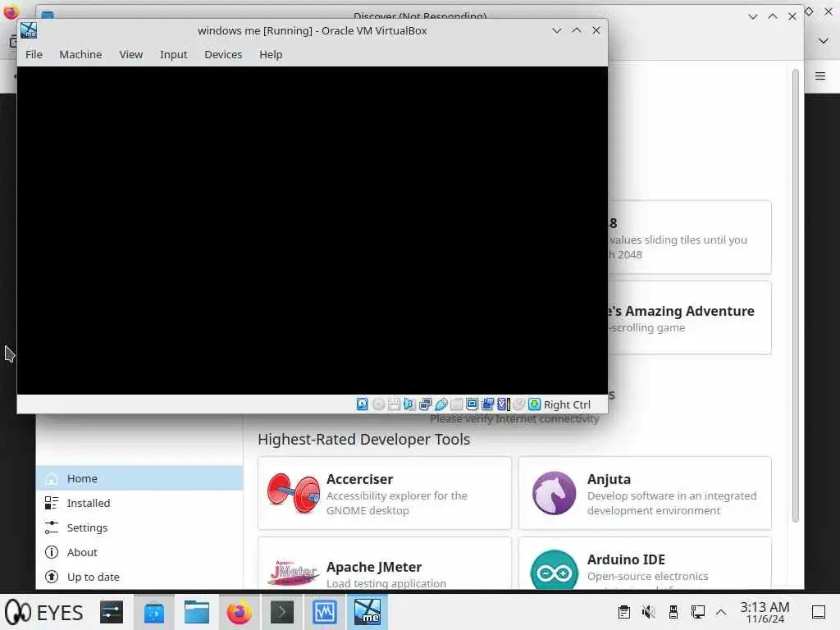Screen dimensions: 840x630
Task: Open Installed page in Discover sidebar
Action: (x=139, y=503)
